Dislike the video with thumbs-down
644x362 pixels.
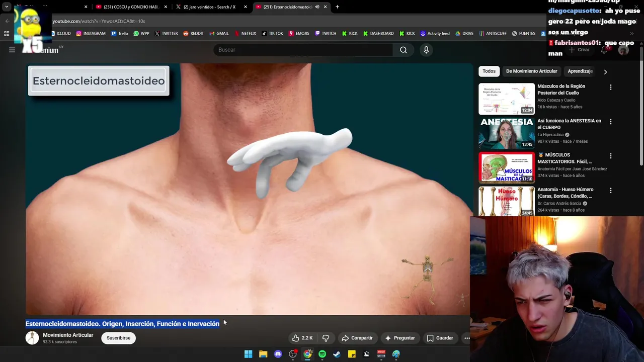tap(326, 338)
